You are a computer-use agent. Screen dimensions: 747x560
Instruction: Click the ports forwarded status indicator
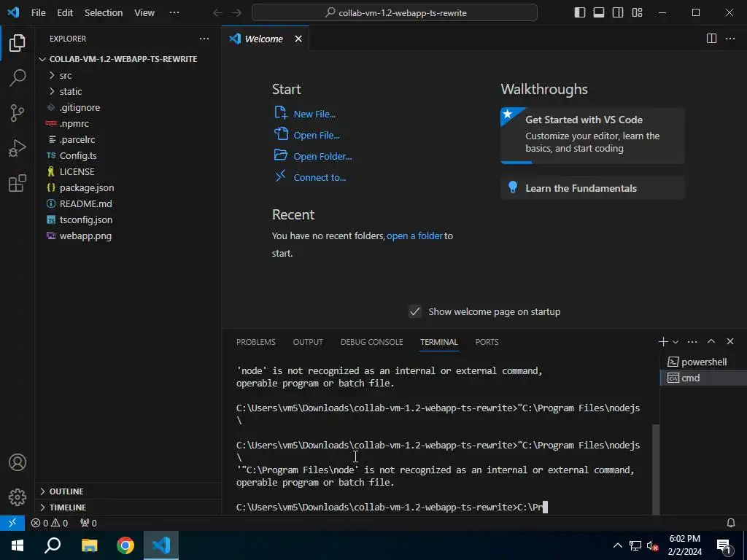88,523
